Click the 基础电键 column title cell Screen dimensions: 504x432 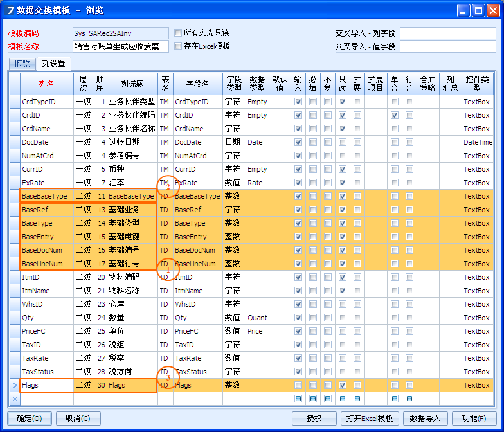tap(132, 237)
